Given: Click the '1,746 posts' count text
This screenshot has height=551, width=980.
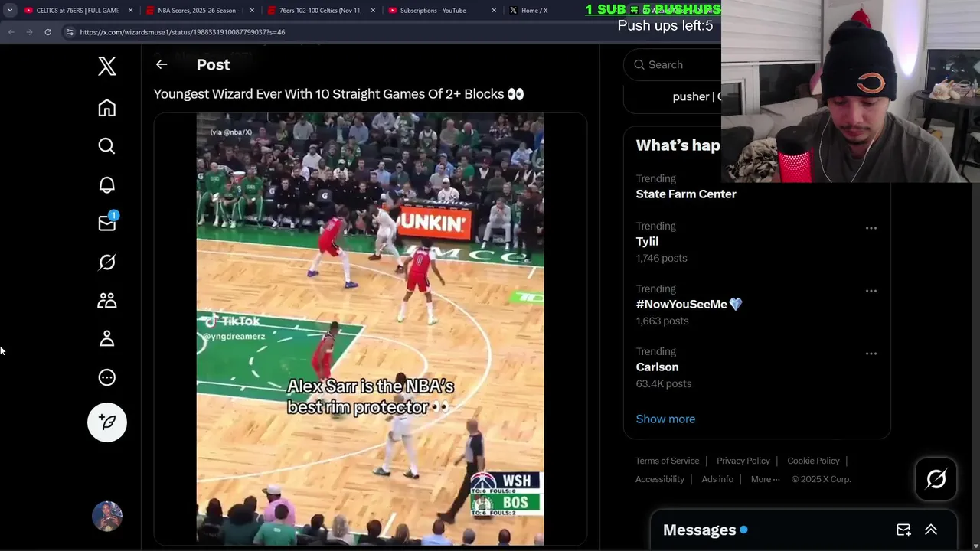Looking at the screenshot, I should (x=661, y=258).
